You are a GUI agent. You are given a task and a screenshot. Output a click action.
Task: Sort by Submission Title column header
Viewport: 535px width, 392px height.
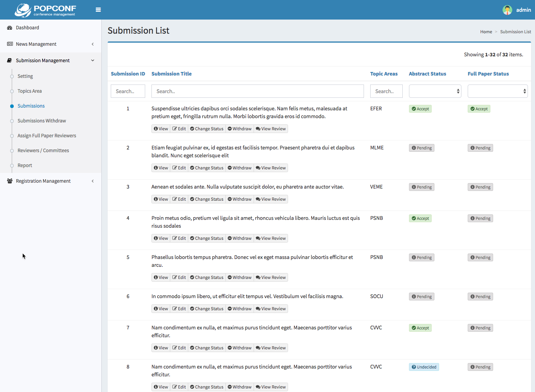click(171, 74)
